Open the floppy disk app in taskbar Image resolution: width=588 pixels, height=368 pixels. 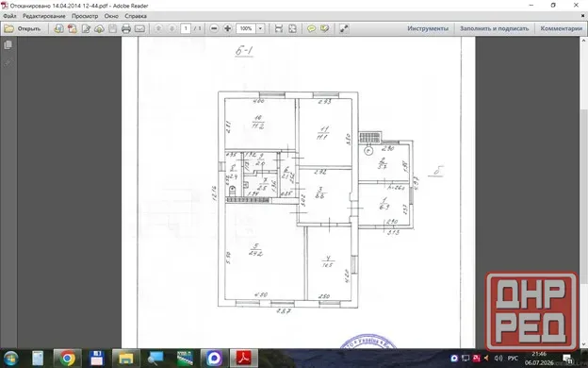click(97, 359)
